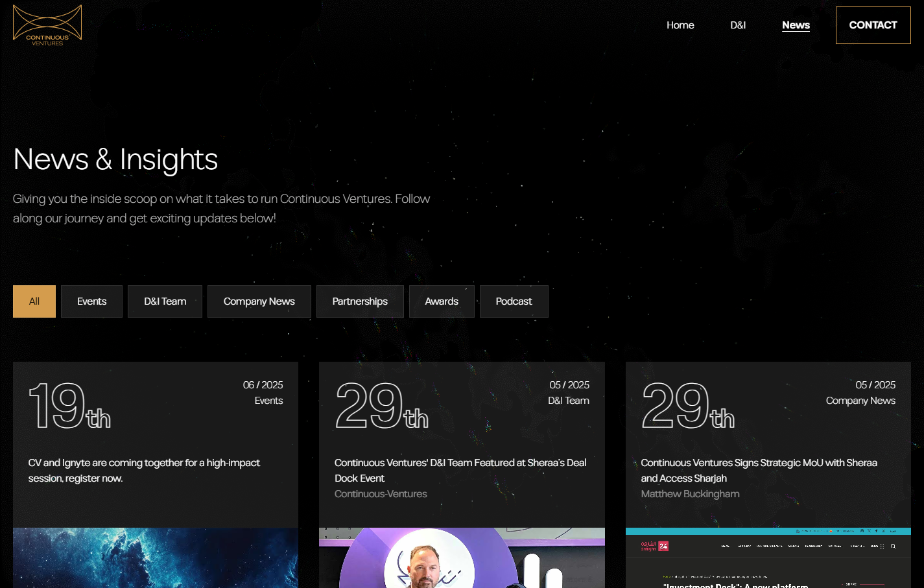
Task: Open the Strategic MoU with Sheraa article
Action: (x=759, y=471)
